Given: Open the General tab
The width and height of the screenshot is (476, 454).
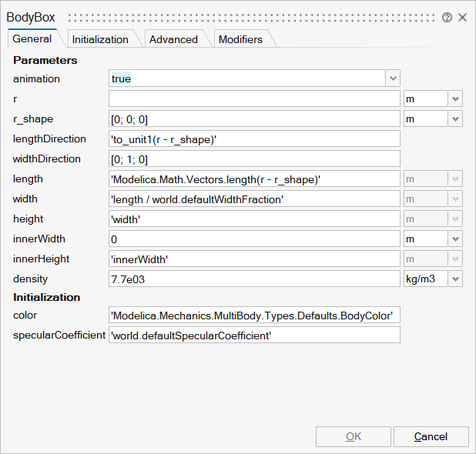Looking at the screenshot, I should click(32, 38).
